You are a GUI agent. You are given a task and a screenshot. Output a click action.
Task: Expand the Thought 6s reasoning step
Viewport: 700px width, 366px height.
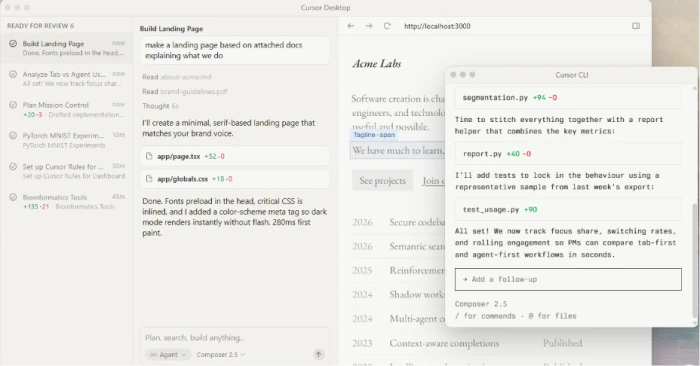coord(160,106)
